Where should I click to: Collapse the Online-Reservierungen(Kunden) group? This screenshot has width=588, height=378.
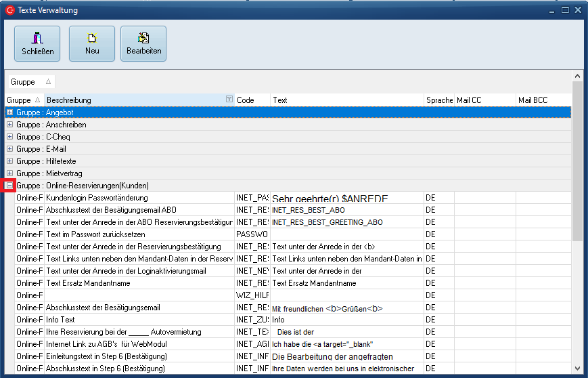point(9,186)
